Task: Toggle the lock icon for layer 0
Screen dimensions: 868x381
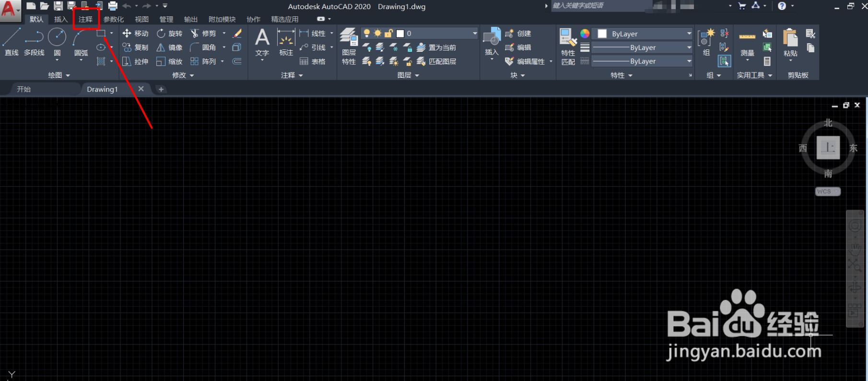Action: click(388, 33)
